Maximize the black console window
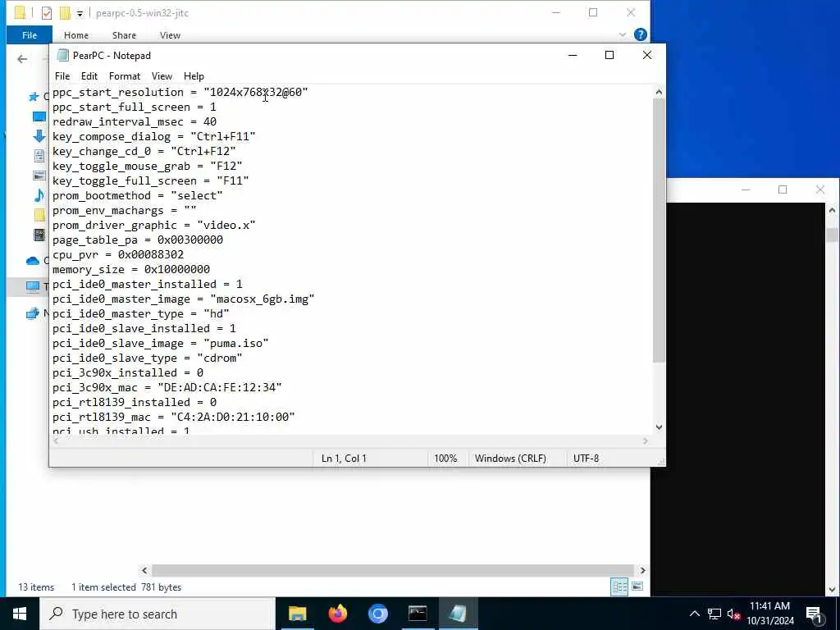Image resolution: width=840 pixels, height=630 pixels. [783, 189]
